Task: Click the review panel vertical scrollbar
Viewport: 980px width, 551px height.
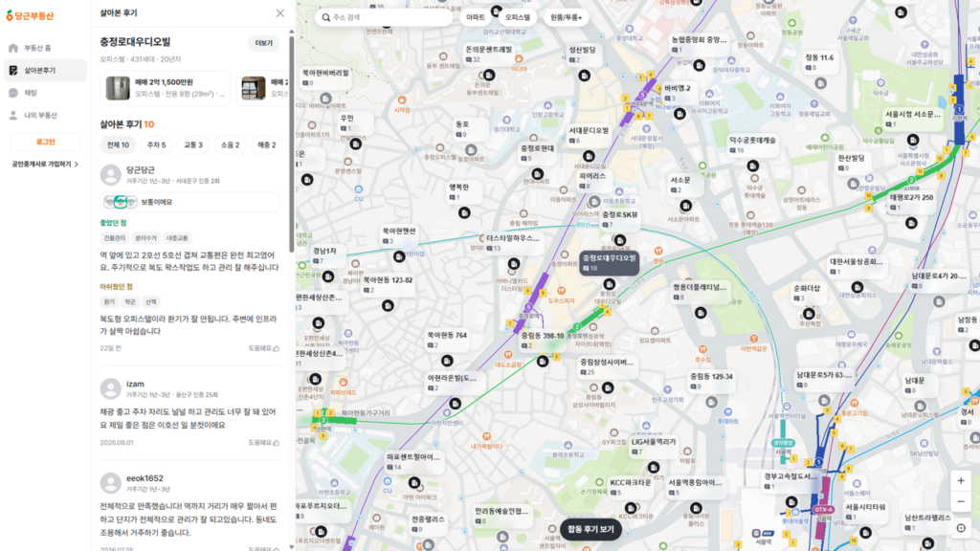Action: (x=291, y=143)
